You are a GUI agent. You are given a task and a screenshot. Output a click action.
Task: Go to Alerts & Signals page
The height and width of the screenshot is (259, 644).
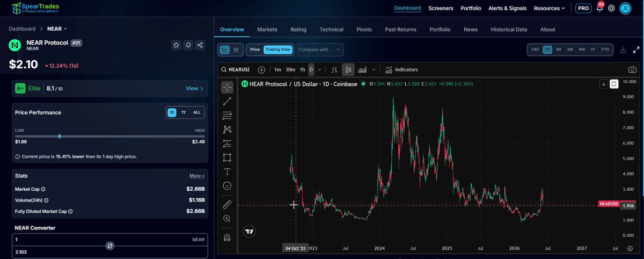[508, 8]
